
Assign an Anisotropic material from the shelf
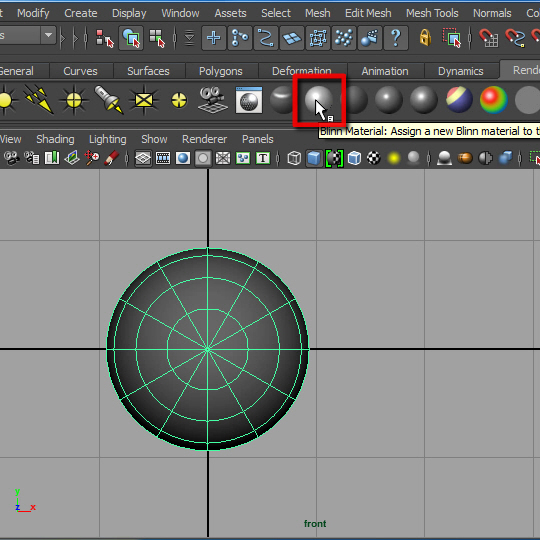pyautogui.click(x=282, y=100)
